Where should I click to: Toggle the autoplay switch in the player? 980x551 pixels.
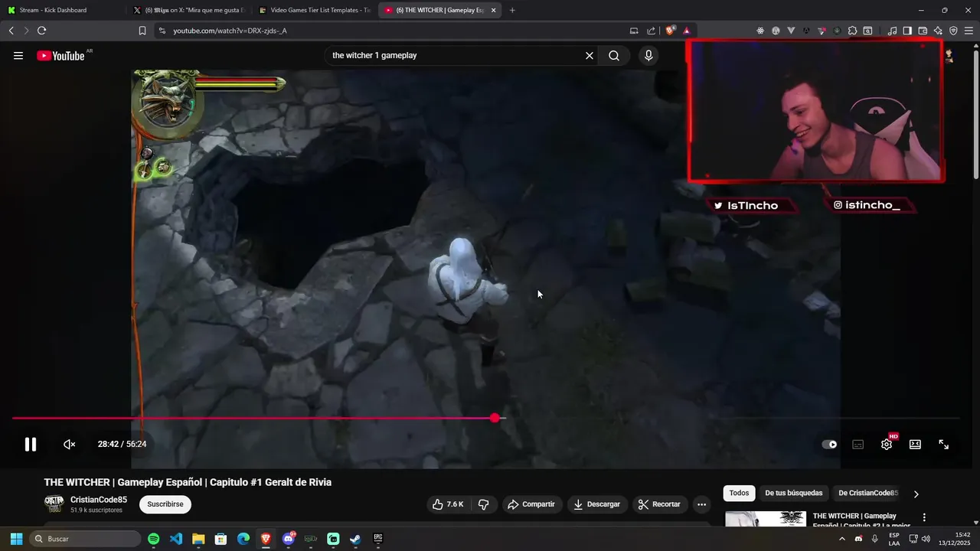point(829,444)
